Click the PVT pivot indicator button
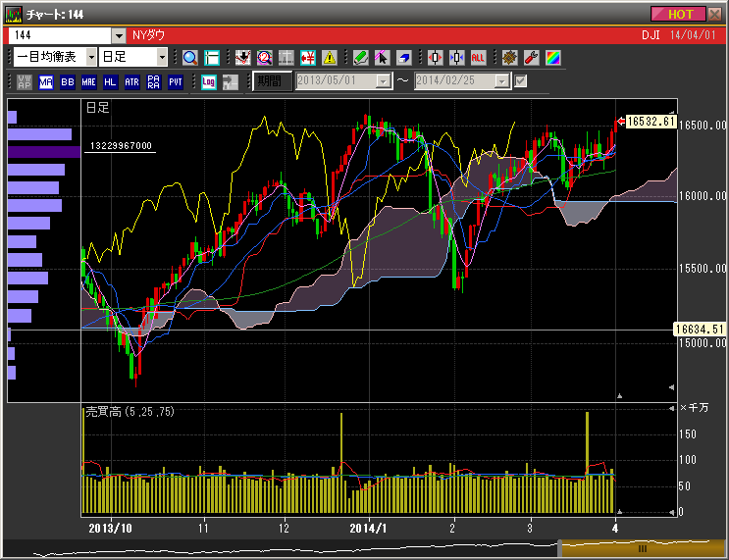729x560 pixels. click(175, 81)
